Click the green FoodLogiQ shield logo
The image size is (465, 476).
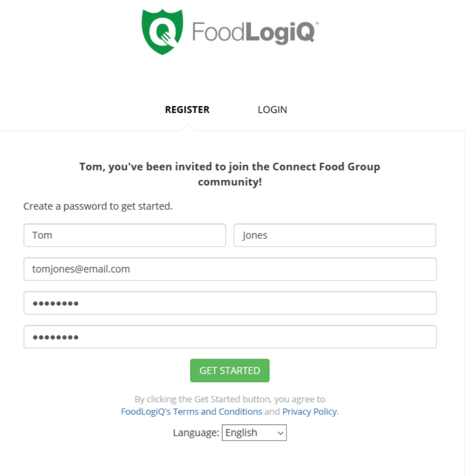pyautogui.click(x=162, y=32)
